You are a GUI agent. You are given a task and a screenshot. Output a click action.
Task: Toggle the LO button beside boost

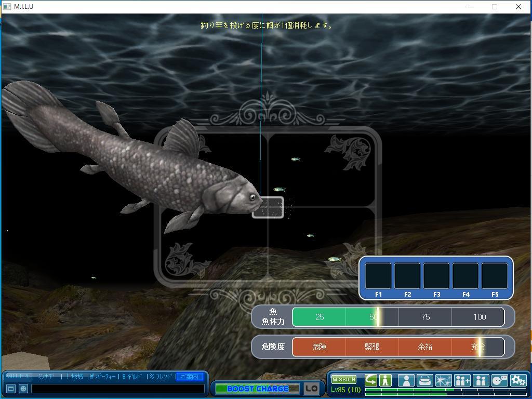311,389
